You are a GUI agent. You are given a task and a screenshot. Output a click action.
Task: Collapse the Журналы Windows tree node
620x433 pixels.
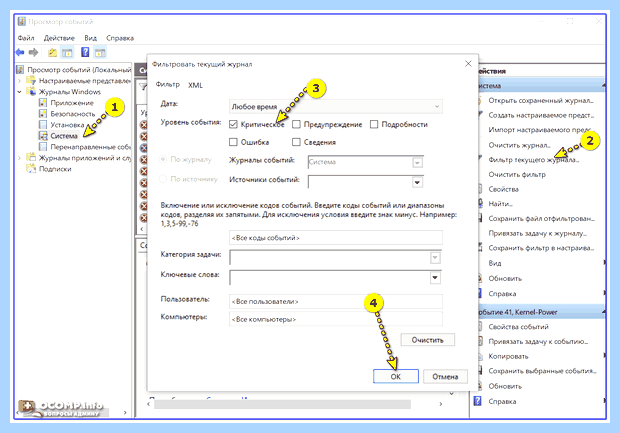19,92
